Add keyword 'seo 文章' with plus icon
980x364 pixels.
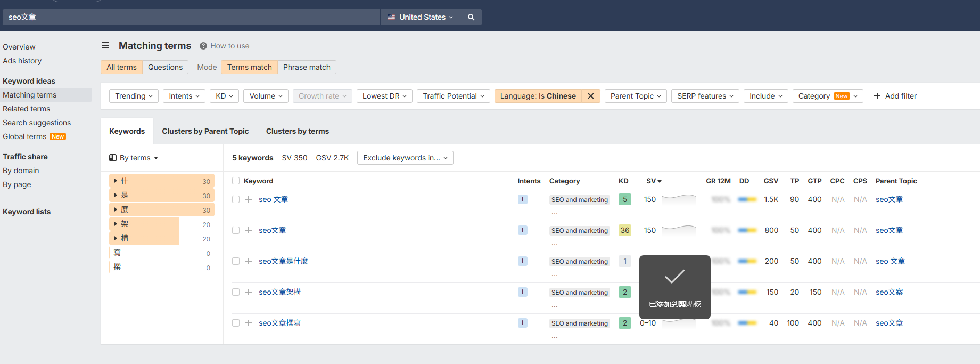(249, 199)
